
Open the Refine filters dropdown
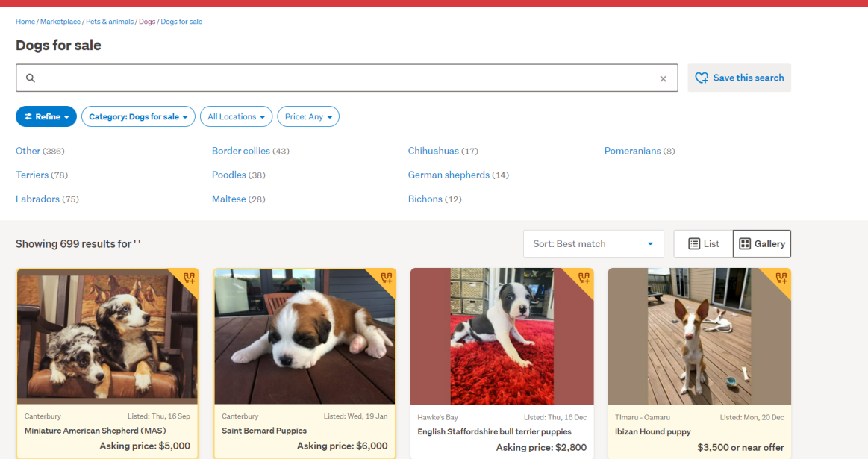[x=46, y=117]
